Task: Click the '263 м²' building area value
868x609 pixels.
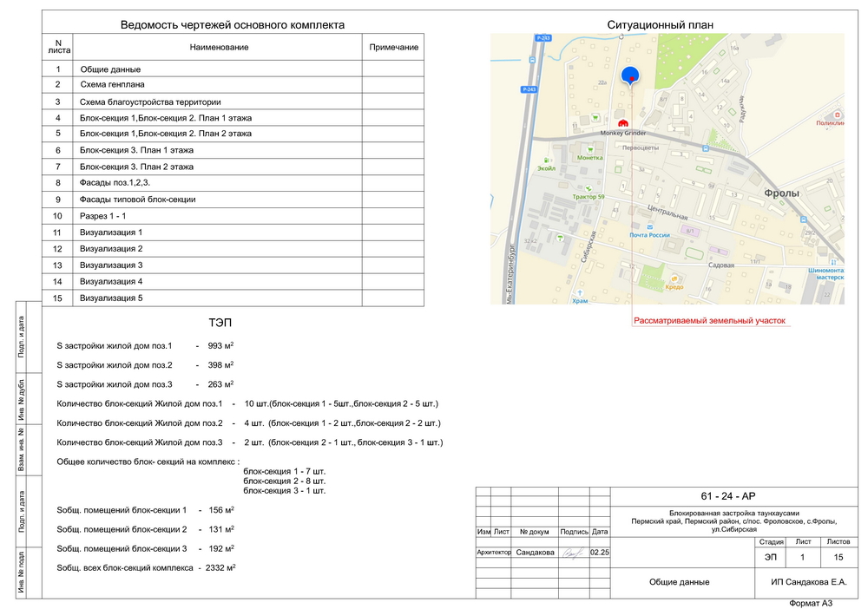Action: (220, 384)
